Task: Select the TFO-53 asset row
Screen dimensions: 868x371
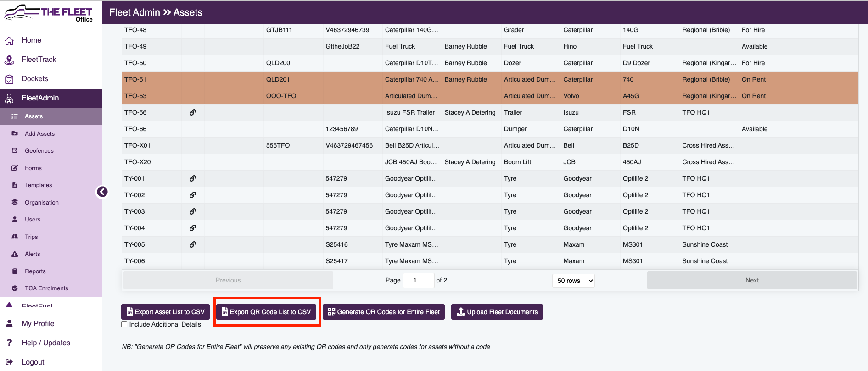Action: tap(490, 96)
